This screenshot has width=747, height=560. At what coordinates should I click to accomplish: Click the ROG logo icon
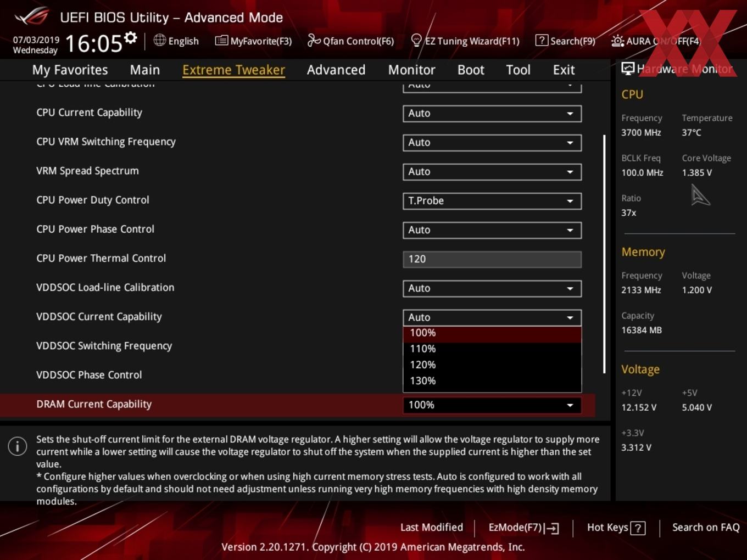[x=31, y=16]
